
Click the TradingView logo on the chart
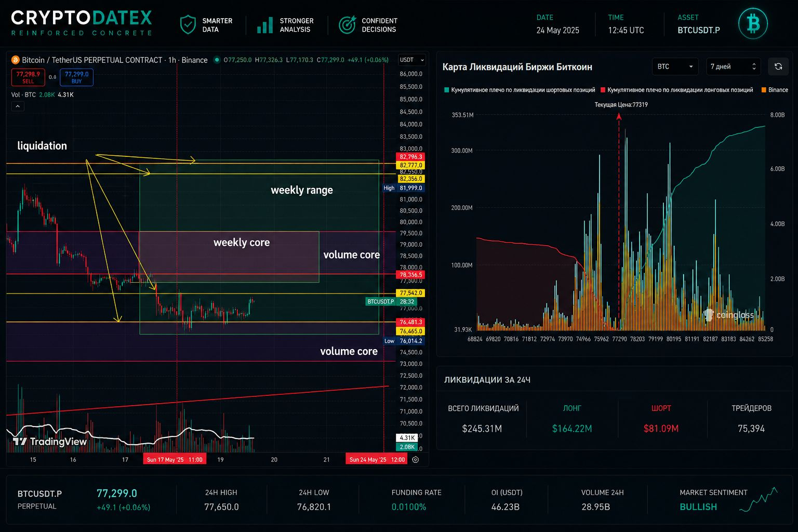(50, 442)
